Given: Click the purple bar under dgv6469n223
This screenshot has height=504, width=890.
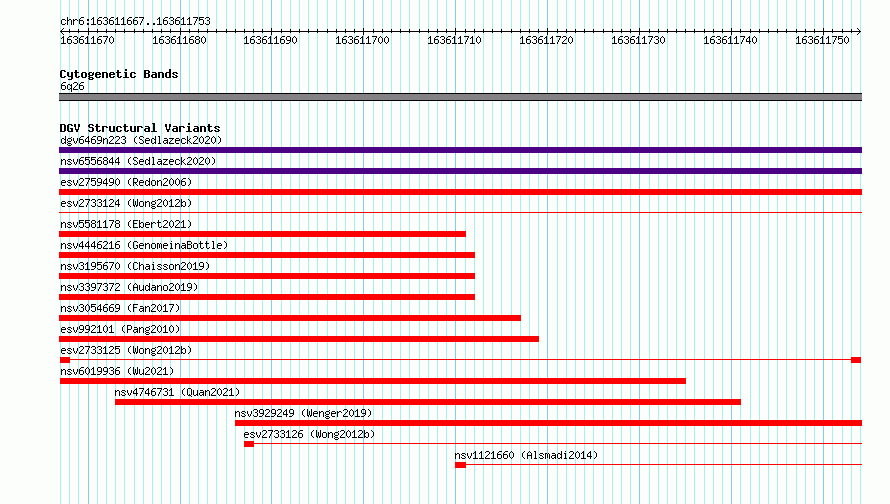Looking at the screenshot, I should (460, 150).
